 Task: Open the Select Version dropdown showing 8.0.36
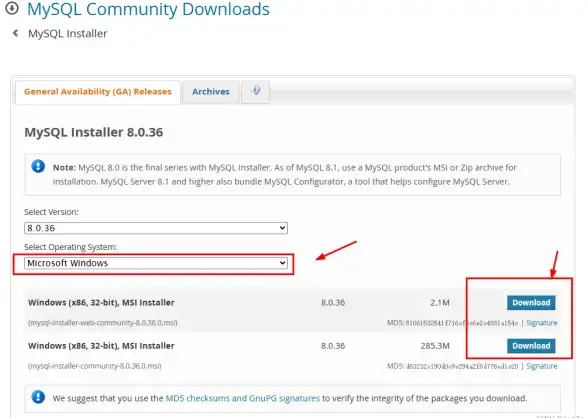pos(156,228)
